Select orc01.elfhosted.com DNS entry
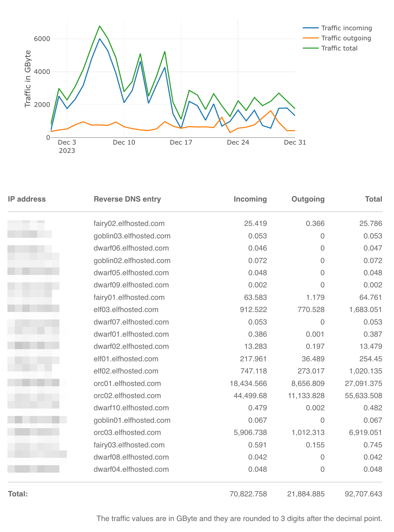The width and height of the screenshot is (394, 532). [127, 384]
